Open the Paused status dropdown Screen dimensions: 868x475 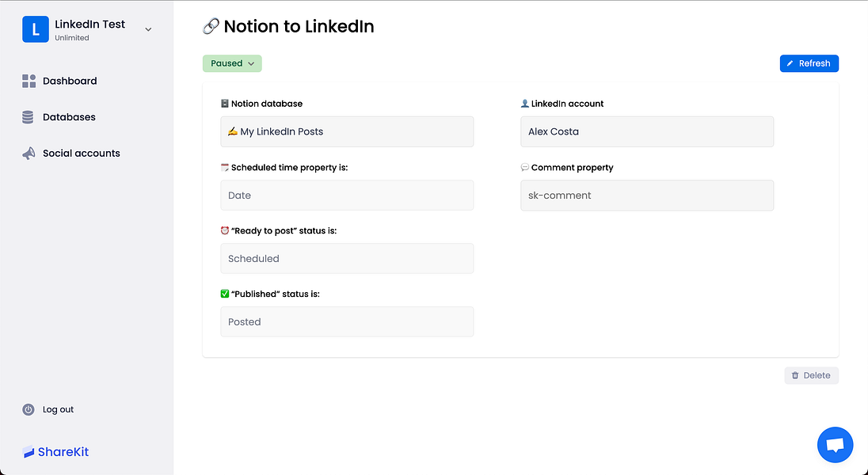pyautogui.click(x=232, y=63)
